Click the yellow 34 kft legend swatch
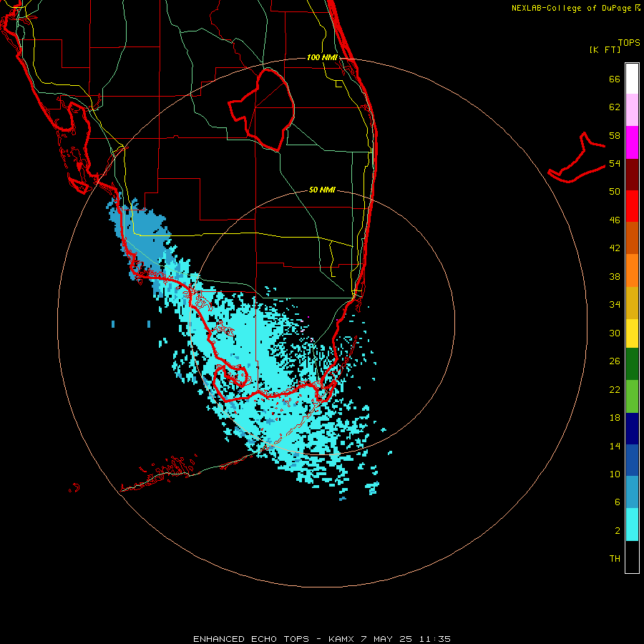Image resolution: width=644 pixels, height=644 pixels. point(632,333)
